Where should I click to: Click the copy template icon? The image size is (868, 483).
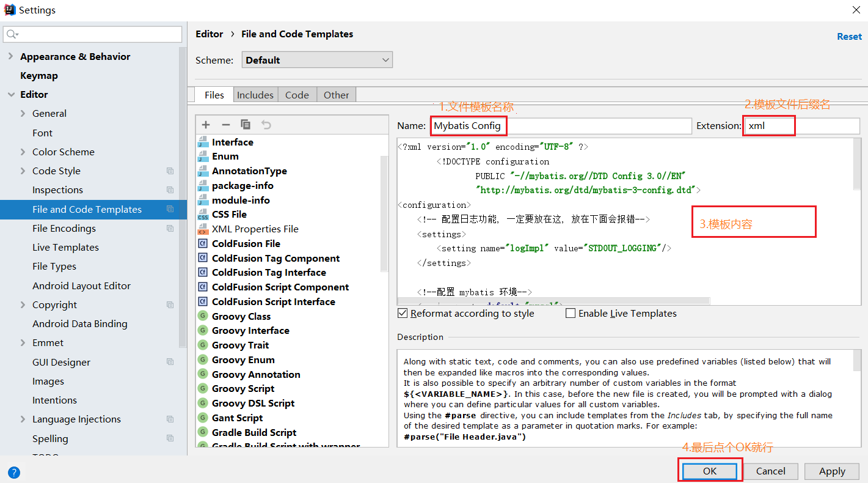coord(246,125)
